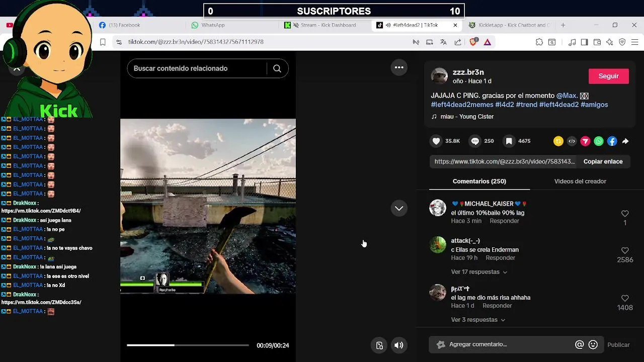Open Brave VPN shield icon
The width and height of the screenshot is (644, 362).
coord(622,42)
